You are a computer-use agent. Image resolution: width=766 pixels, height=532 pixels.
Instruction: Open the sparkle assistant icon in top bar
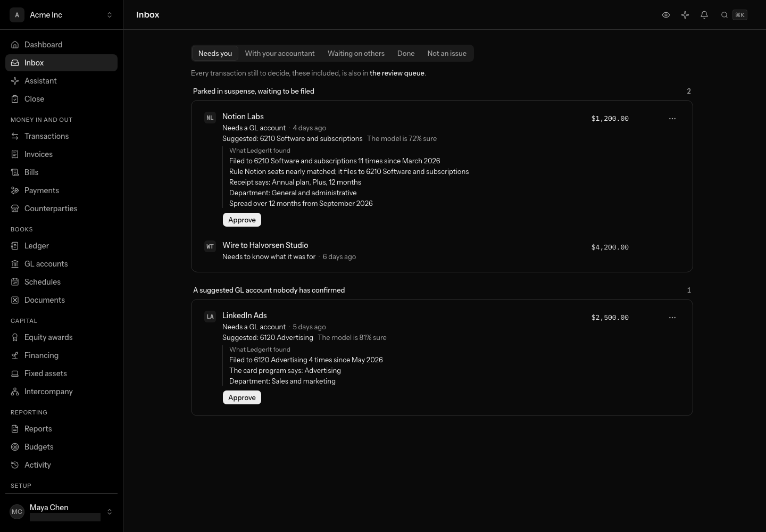click(x=685, y=15)
